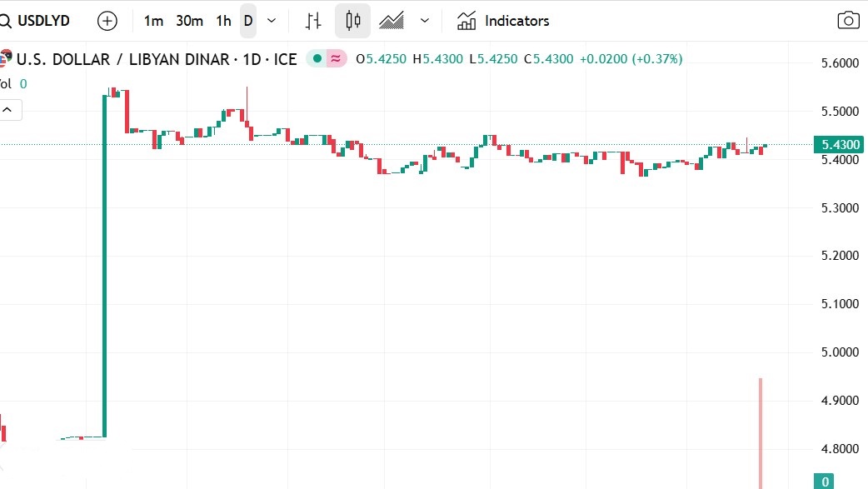Expand the chart style dropdown arrow

point(425,21)
